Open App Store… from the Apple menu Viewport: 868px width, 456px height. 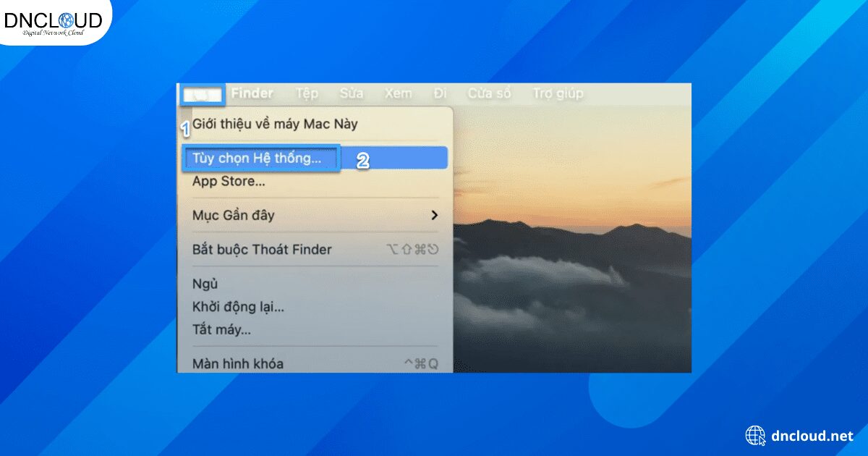tap(315, 181)
